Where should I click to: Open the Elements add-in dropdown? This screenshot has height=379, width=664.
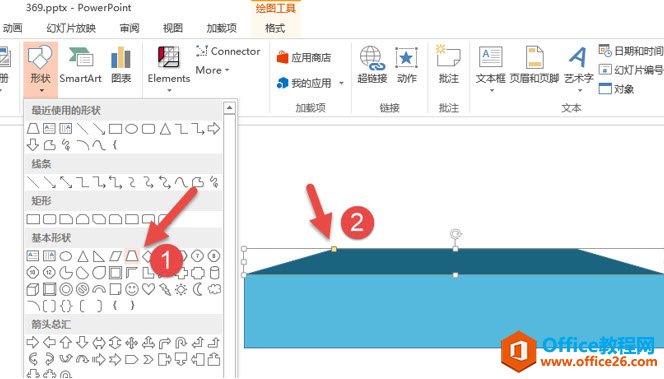click(x=169, y=69)
